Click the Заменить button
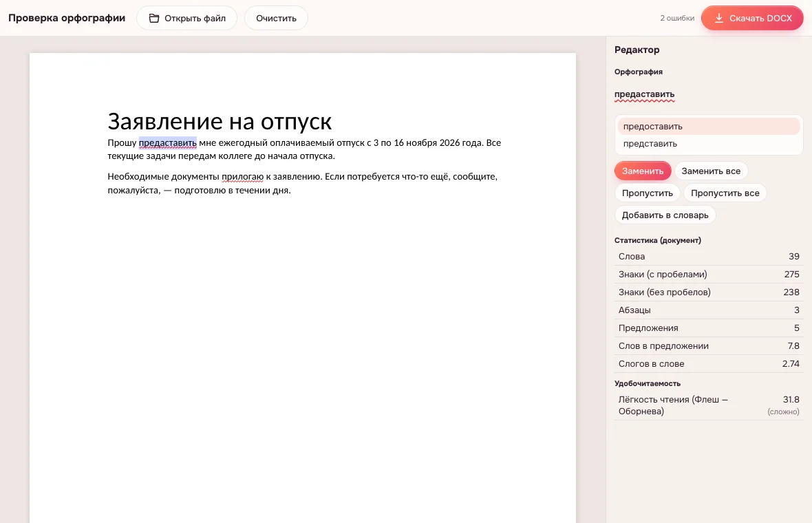 (x=643, y=171)
